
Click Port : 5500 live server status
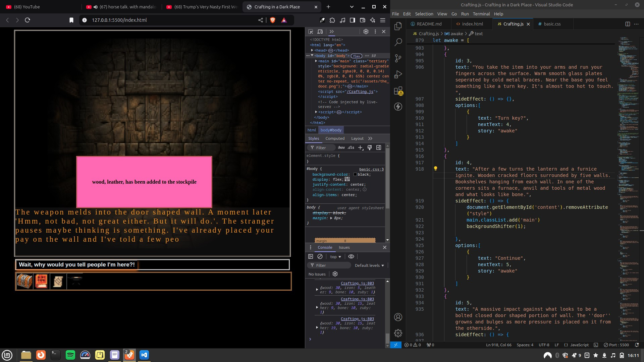[616, 345]
